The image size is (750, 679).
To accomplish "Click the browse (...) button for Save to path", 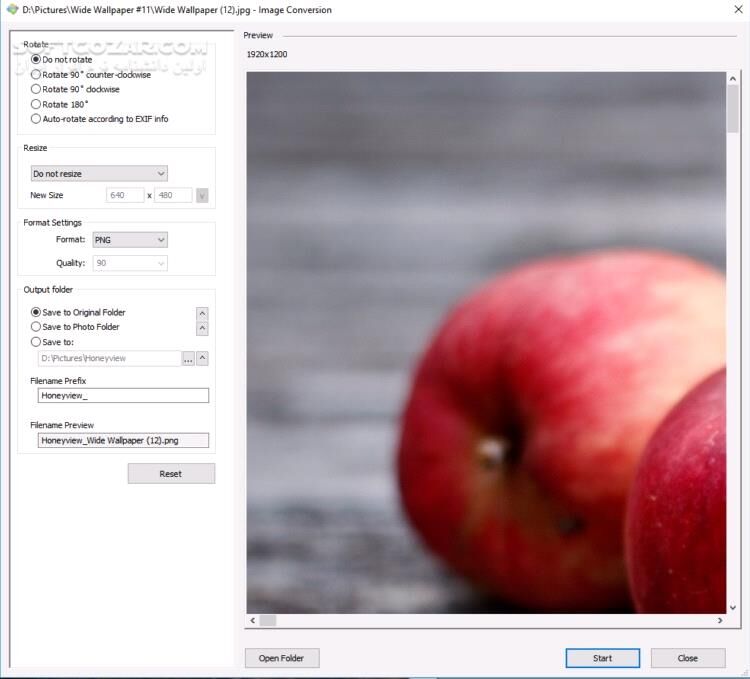I will click(x=188, y=358).
